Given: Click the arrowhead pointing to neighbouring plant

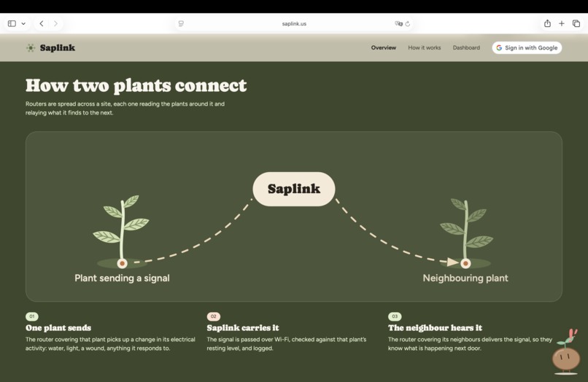Looking at the screenshot, I should point(452,262).
